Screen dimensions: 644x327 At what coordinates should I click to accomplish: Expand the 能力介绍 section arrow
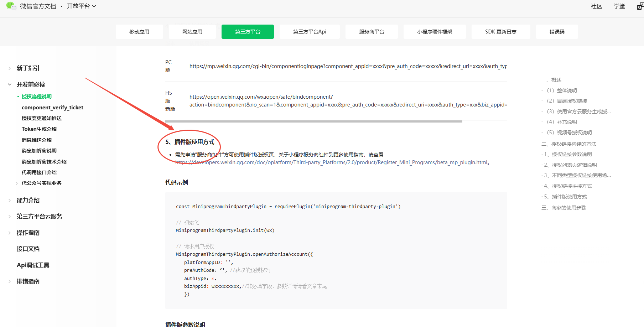point(10,200)
